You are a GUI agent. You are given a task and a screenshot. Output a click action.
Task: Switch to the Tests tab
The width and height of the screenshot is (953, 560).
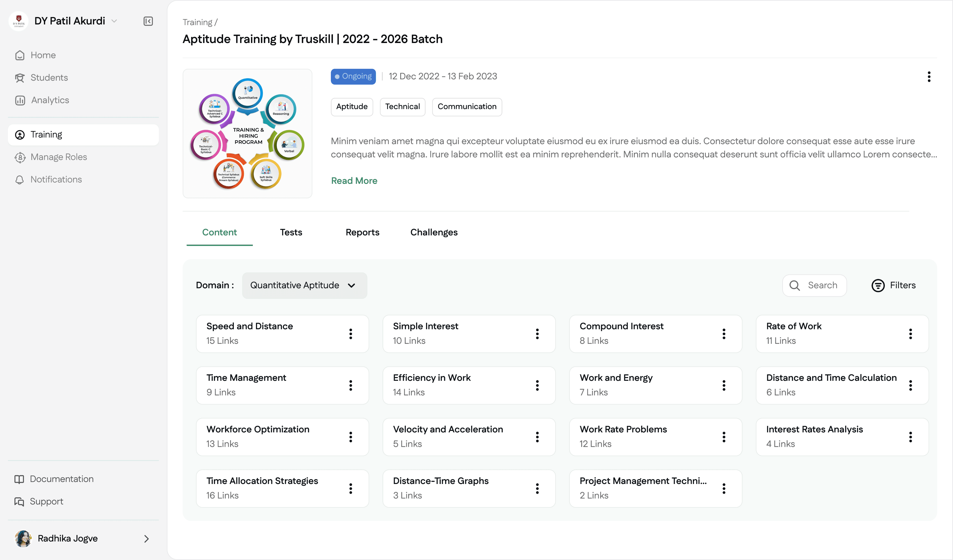point(291,232)
